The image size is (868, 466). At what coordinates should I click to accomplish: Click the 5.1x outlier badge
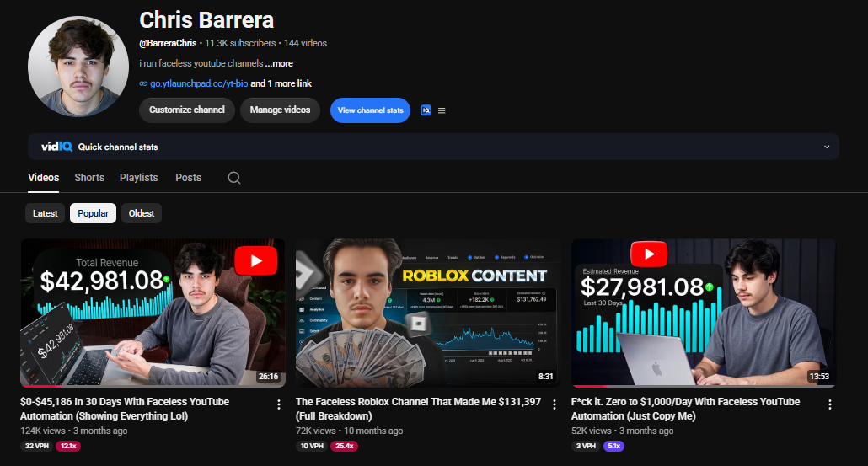pyautogui.click(x=613, y=446)
